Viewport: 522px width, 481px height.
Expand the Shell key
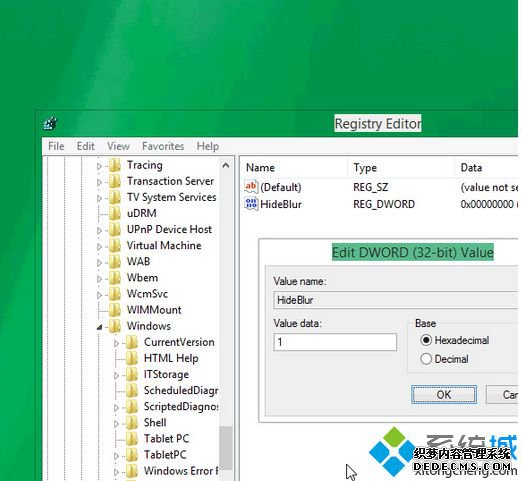click(116, 424)
